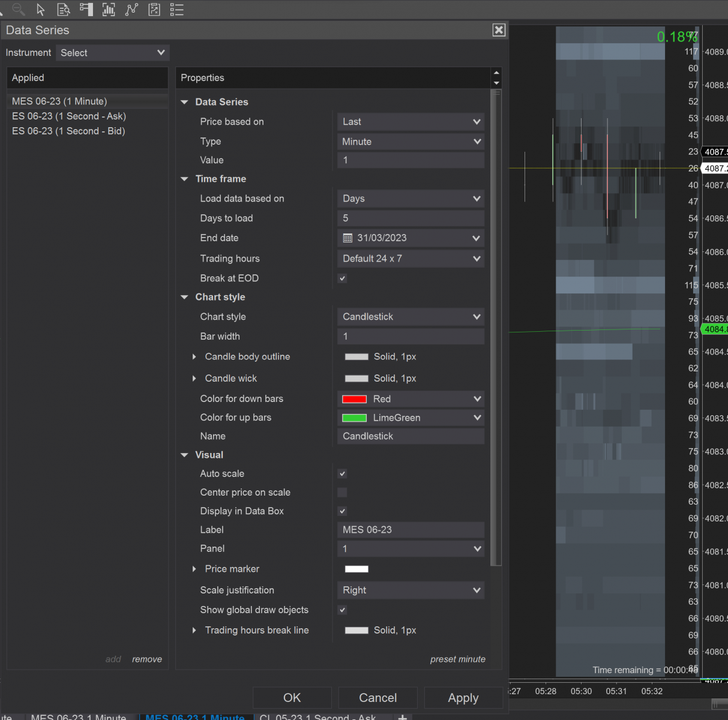728x720 pixels.
Task: Select ES 06-23 (1 Second - Ask) series
Action: click(69, 116)
